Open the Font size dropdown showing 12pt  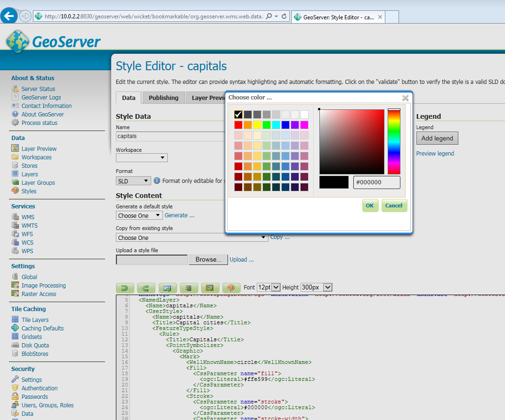(269, 287)
